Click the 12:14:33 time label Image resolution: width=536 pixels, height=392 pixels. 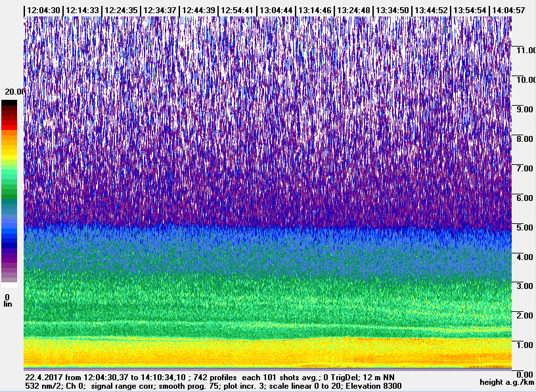(82, 11)
